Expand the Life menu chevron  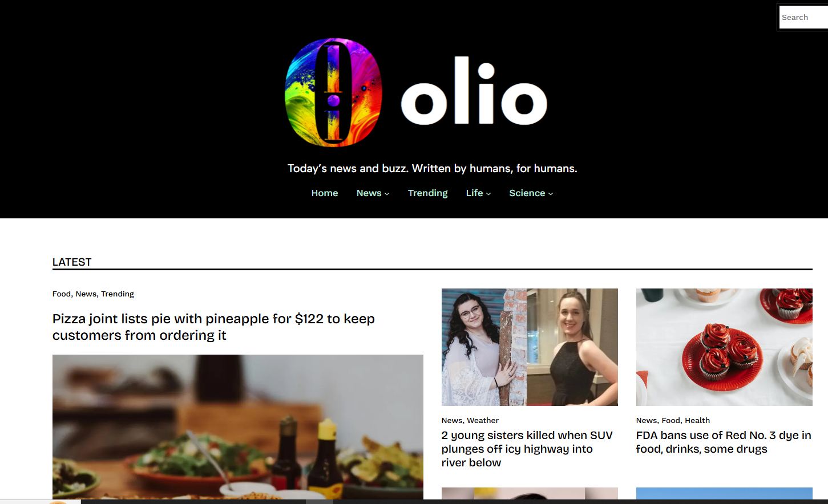click(x=488, y=194)
